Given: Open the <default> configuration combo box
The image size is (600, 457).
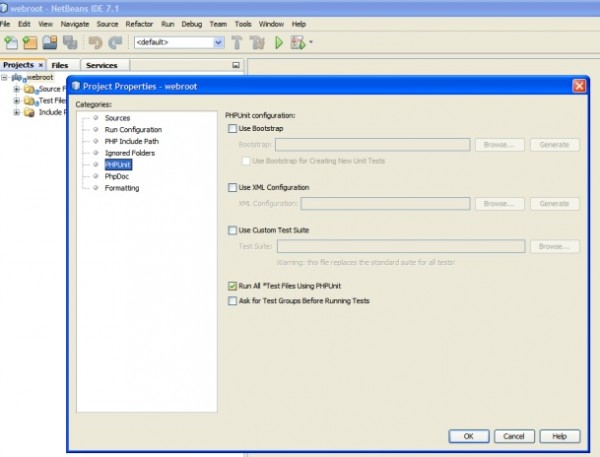Looking at the screenshot, I should [179, 42].
